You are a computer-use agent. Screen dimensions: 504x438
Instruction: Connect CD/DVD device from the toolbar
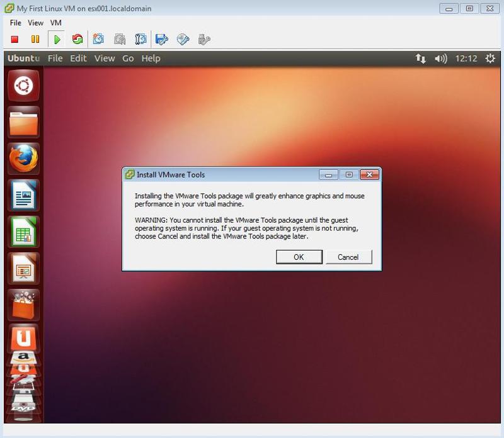click(183, 39)
